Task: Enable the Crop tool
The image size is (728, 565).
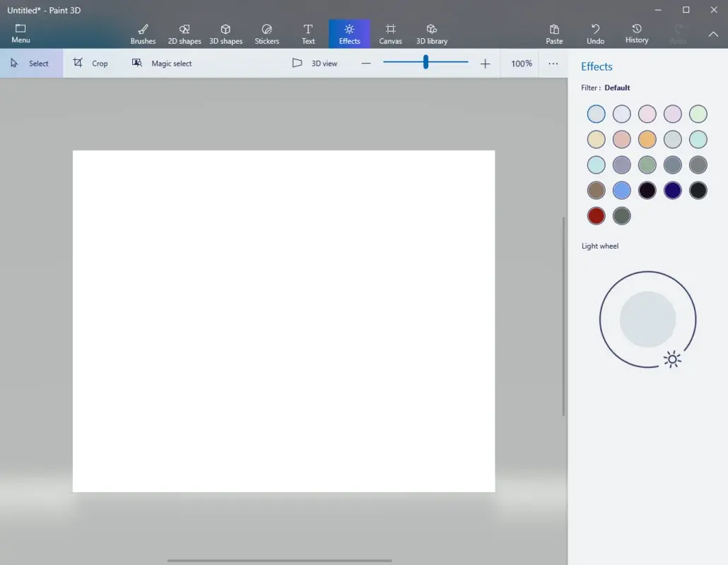Action: pos(93,63)
